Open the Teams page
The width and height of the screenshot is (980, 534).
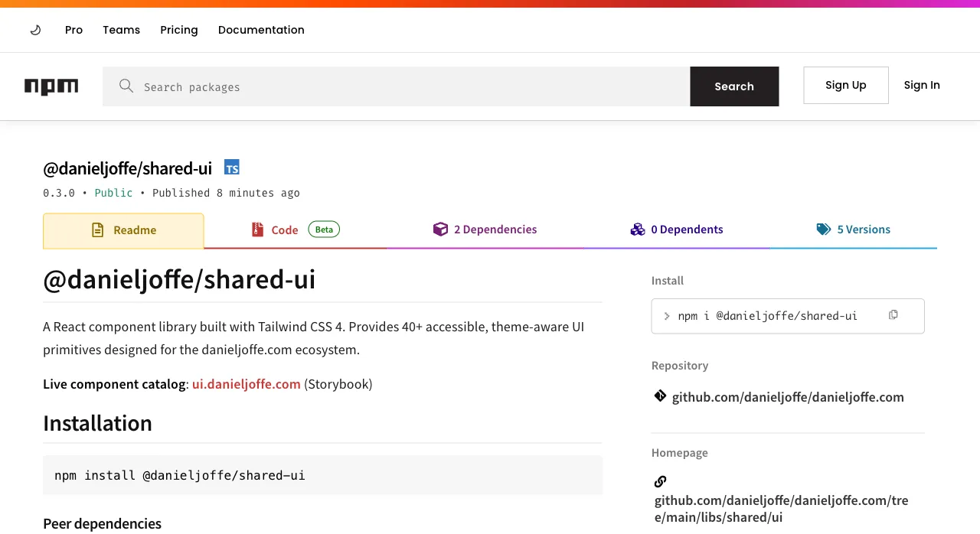click(121, 30)
